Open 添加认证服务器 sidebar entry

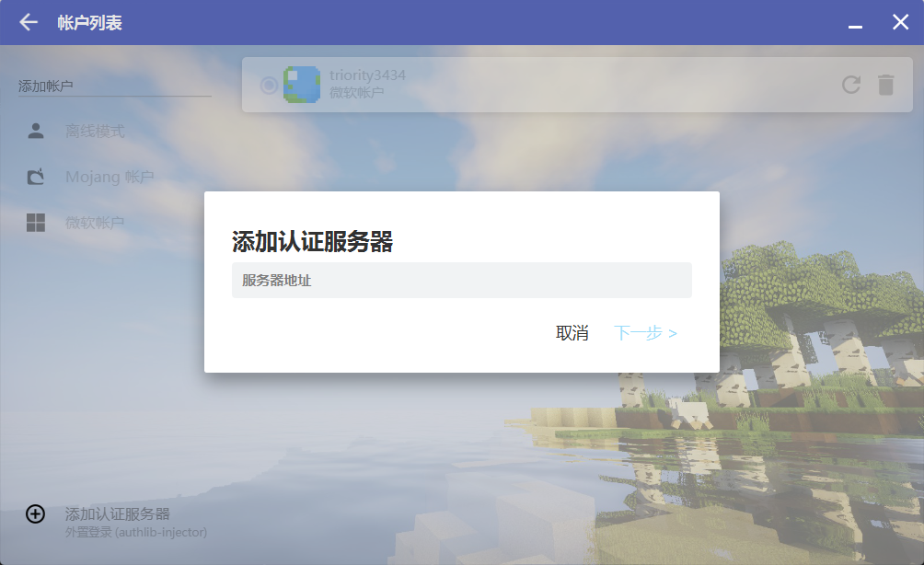[117, 513]
